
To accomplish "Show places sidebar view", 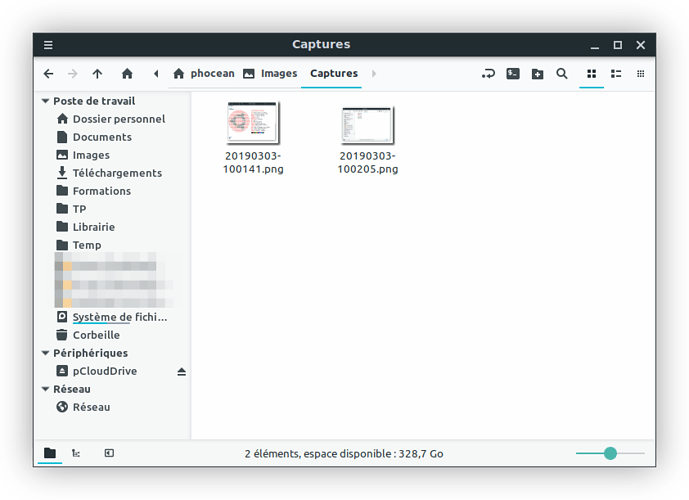I will pyautogui.click(x=50, y=453).
